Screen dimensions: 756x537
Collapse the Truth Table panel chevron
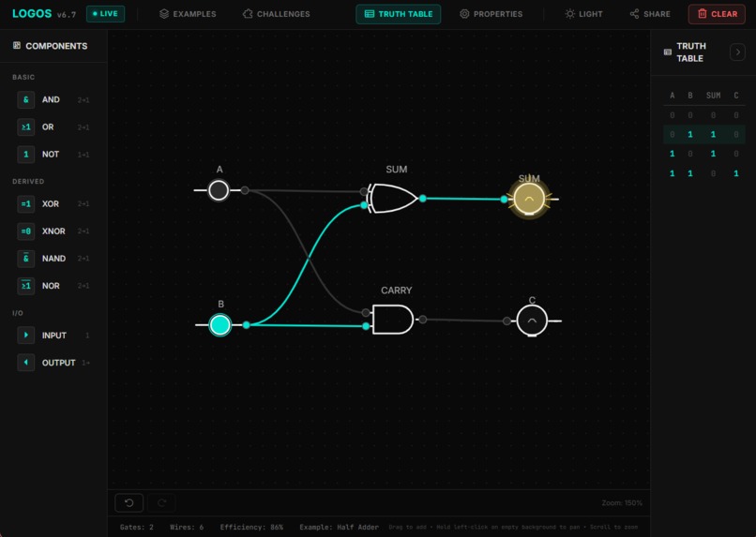(737, 52)
